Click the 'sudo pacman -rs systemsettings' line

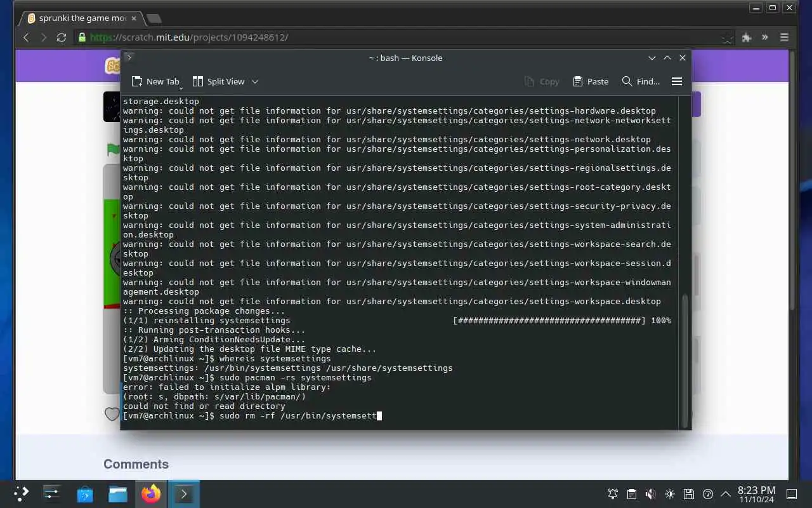click(x=247, y=378)
